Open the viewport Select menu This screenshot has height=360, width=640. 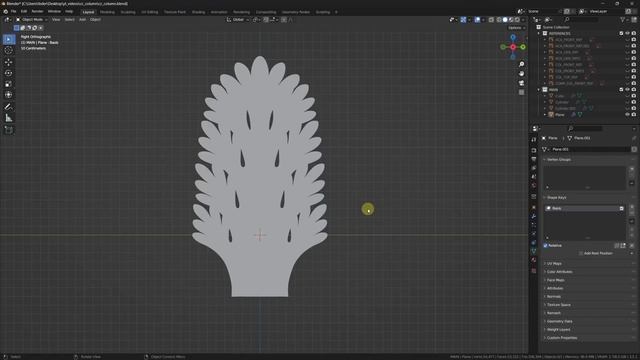[x=70, y=20]
